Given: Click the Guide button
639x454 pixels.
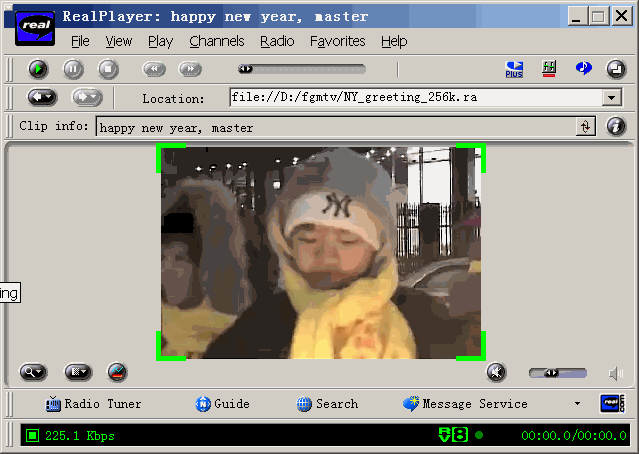Looking at the screenshot, I should point(222,404).
